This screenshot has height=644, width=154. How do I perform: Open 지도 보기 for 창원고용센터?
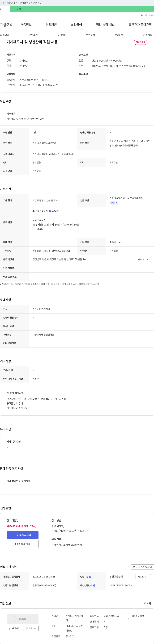[143, 577]
